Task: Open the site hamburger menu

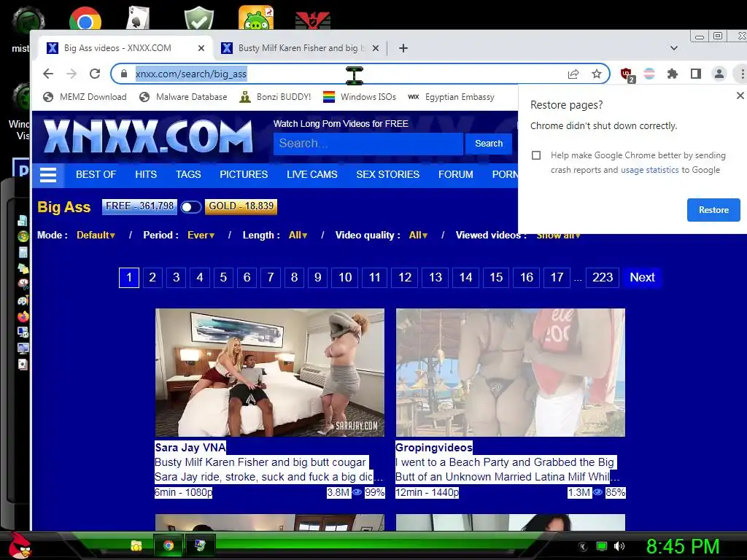Action: 48,175
